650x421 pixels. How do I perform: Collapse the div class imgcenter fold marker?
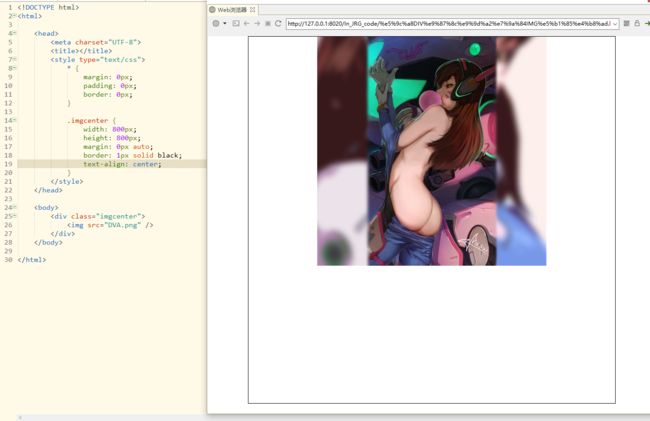coord(14,216)
